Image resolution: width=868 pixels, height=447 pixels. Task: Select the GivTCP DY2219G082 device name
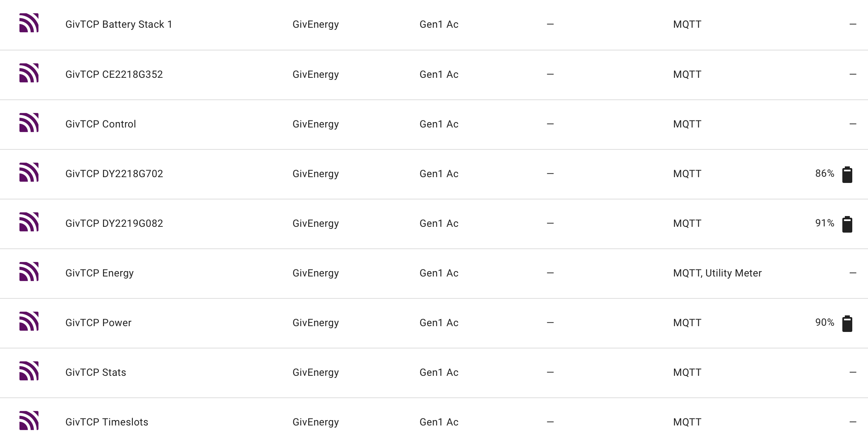(114, 223)
